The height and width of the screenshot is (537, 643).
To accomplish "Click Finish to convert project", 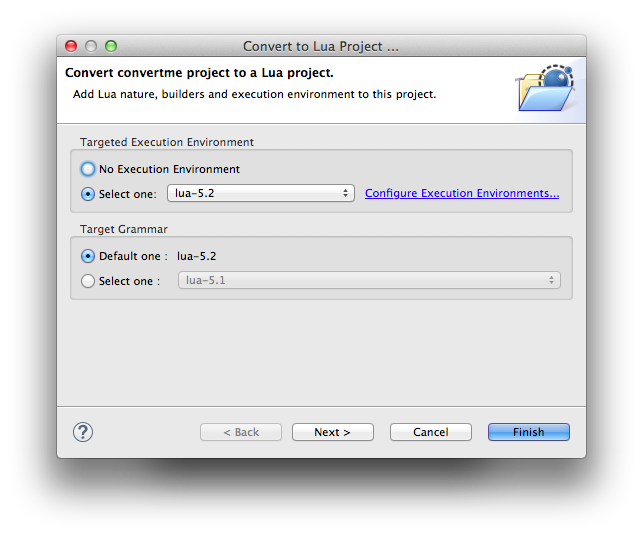I will [529, 432].
